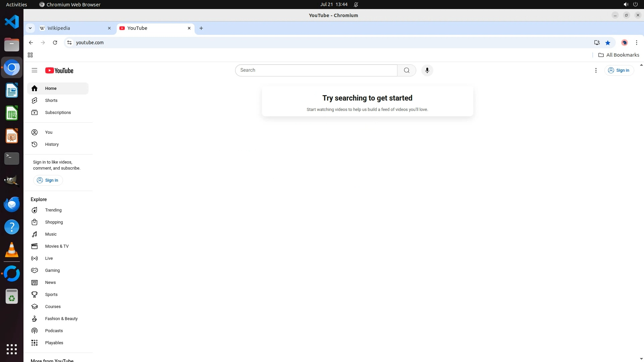Viewport: 644px width, 362px height.
Task: Open History in the sidebar
Action: click(52, 144)
